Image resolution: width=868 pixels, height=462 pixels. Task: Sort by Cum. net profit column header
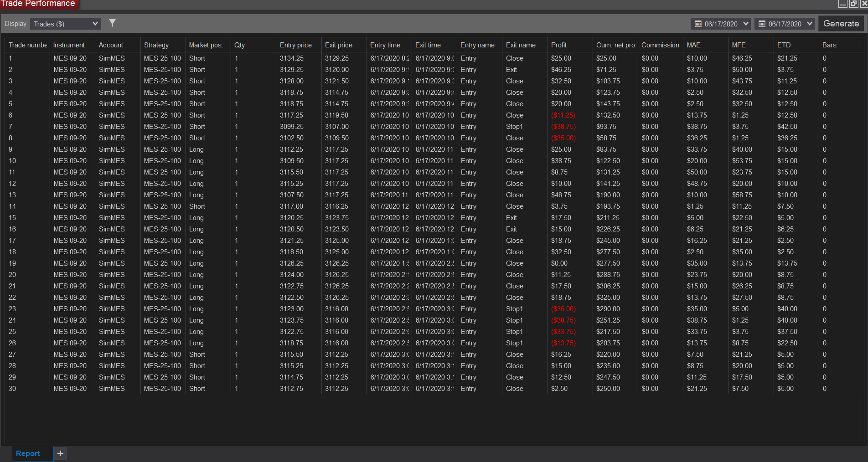tap(615, 45)
